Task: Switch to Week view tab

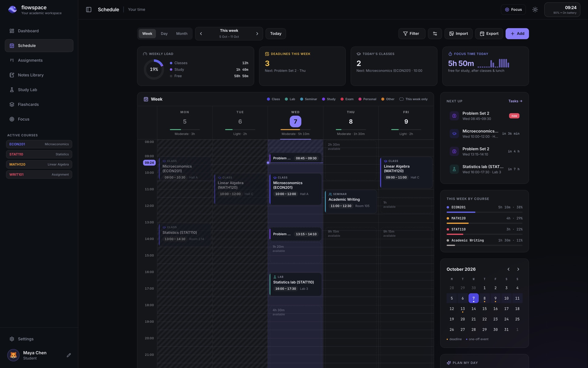Action: tap(147, 34)
